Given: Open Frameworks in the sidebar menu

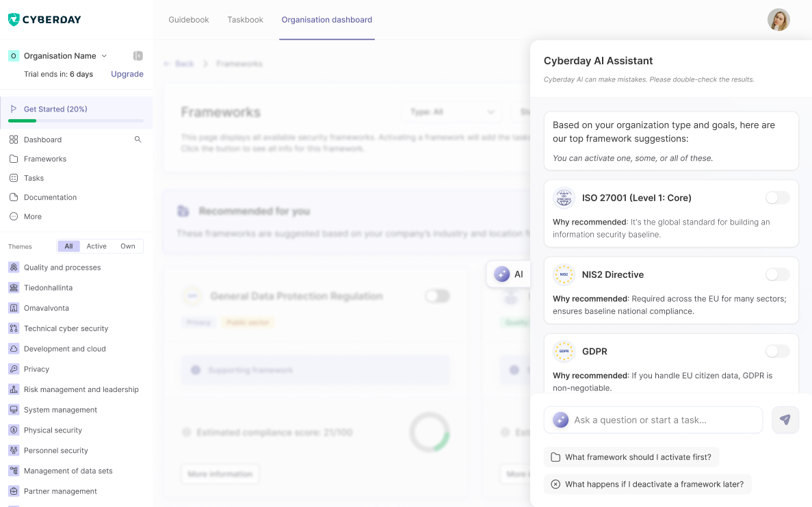Looking at the screenshot, I should tap(45, 159).
